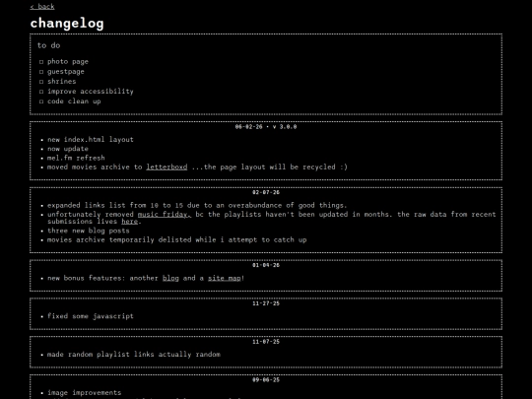Select the '11-27-25' entry date

click(x=266, y=303)
